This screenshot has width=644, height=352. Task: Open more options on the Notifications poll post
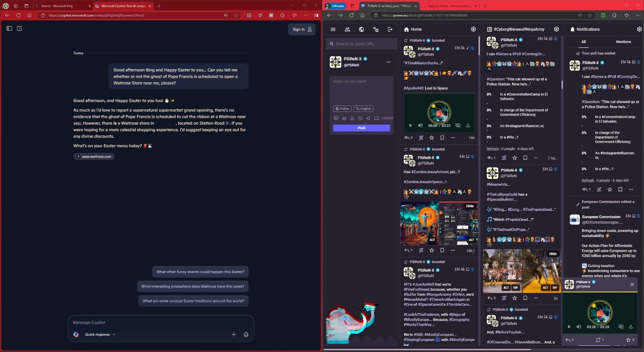tap(631, 190)
